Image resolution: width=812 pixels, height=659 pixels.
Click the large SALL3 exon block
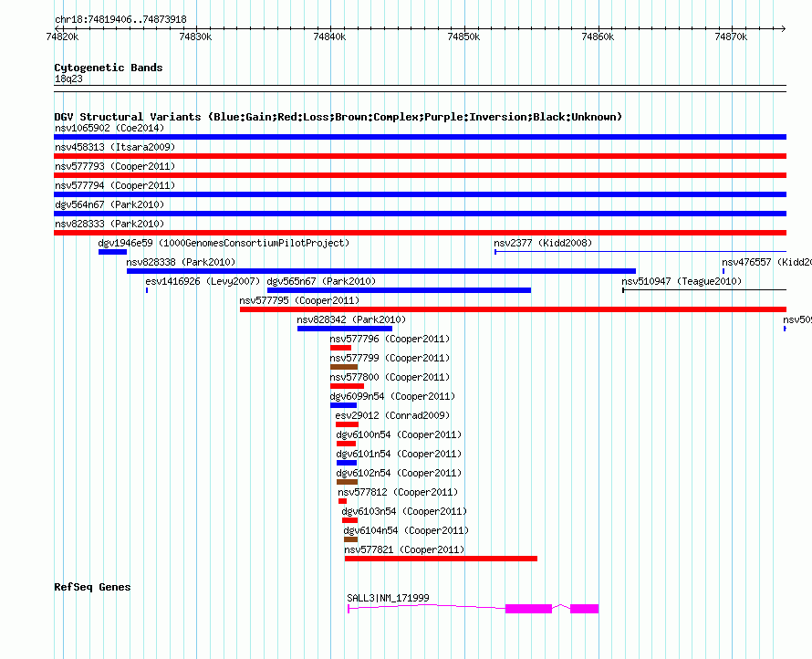pos(528,609)
